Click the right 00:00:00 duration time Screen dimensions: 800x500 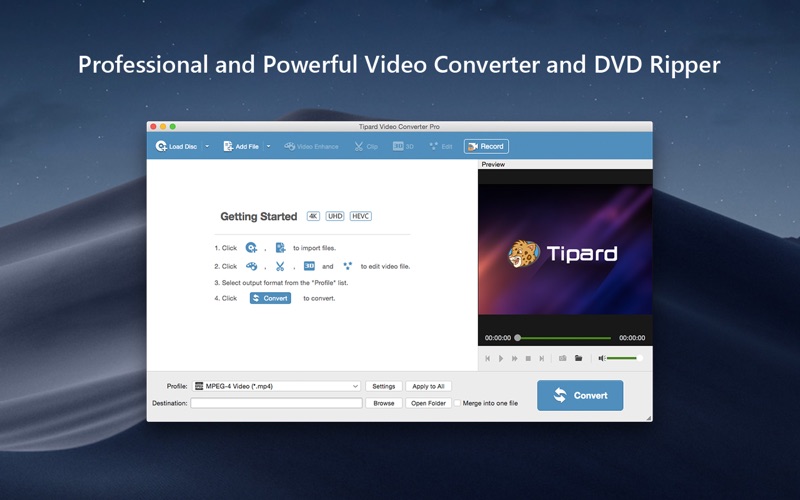pyautogui.click(x=632, y=338)
